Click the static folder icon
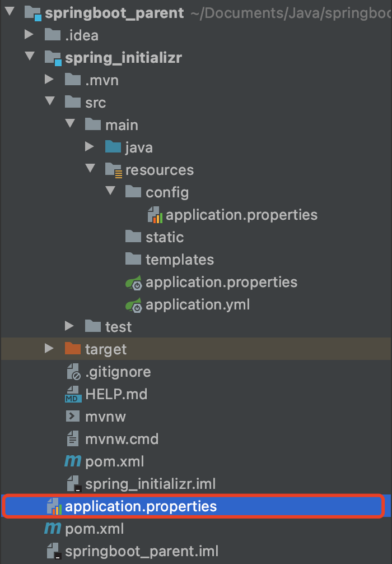The height and width of the screenshot is (564, 392). click(133, 237)
